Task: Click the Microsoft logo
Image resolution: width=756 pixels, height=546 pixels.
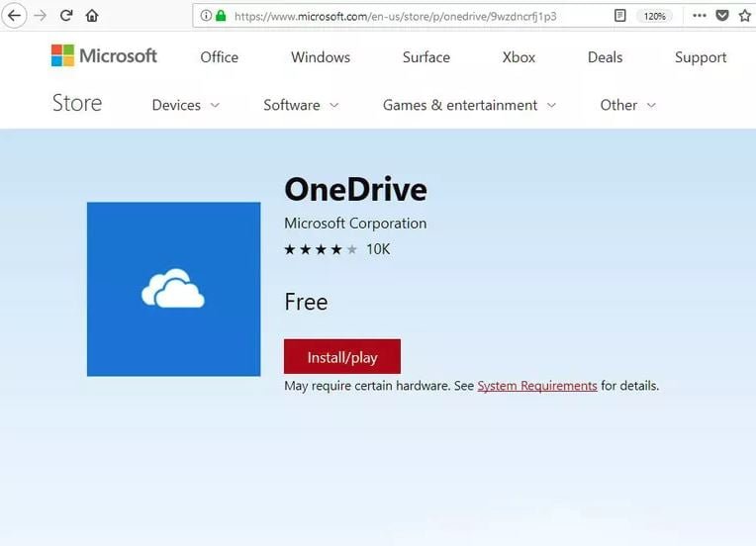Action: click(x=104, y=56)
